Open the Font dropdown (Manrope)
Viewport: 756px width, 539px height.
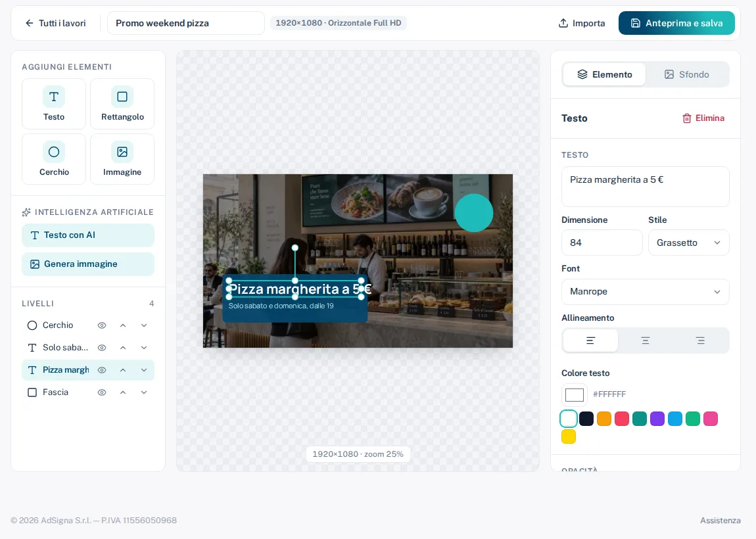[645, 292]
